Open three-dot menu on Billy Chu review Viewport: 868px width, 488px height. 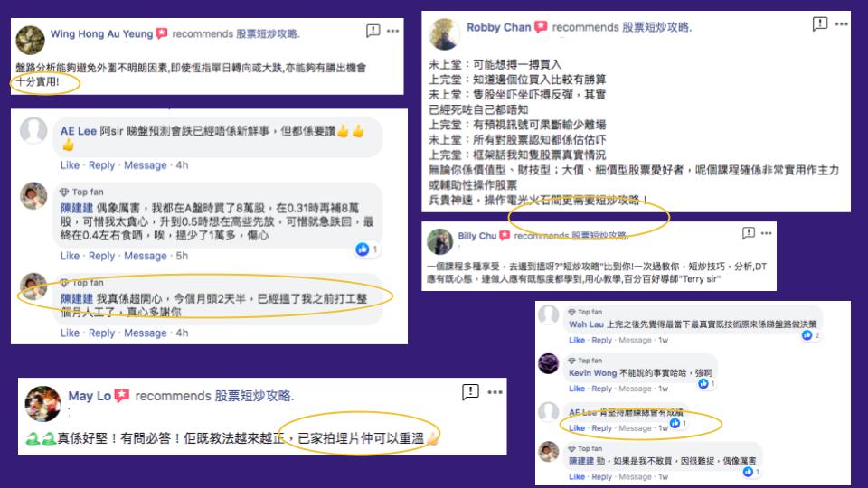coord(766,233)
